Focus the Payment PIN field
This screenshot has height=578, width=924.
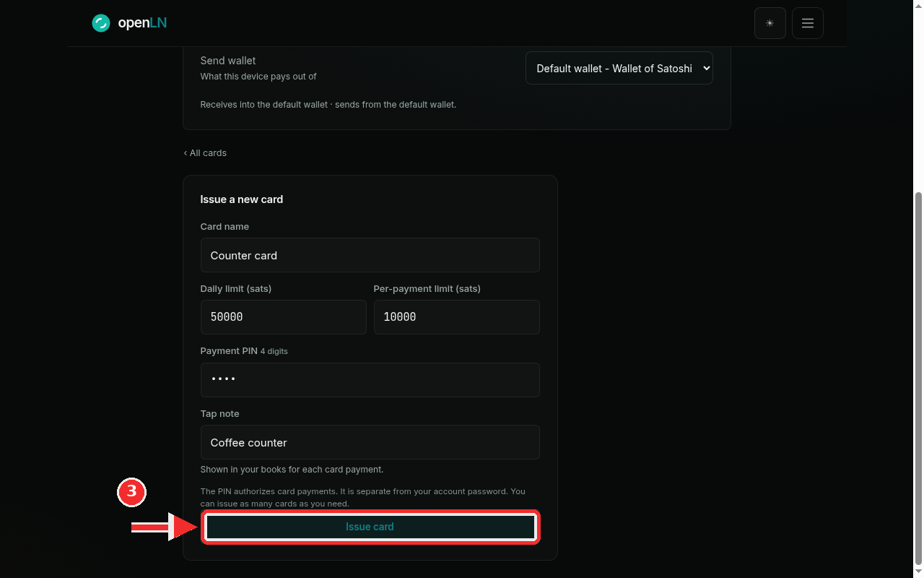click(x=370, y=380)
